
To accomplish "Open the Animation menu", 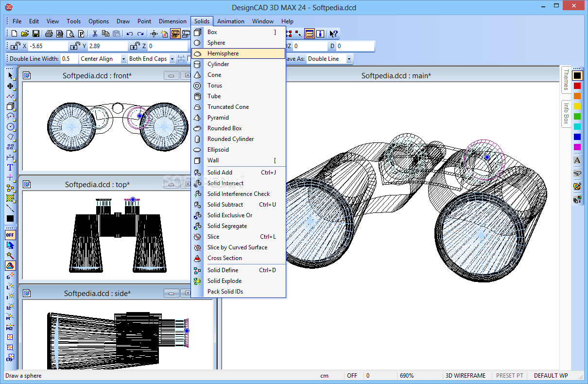I will pos(231,21).
